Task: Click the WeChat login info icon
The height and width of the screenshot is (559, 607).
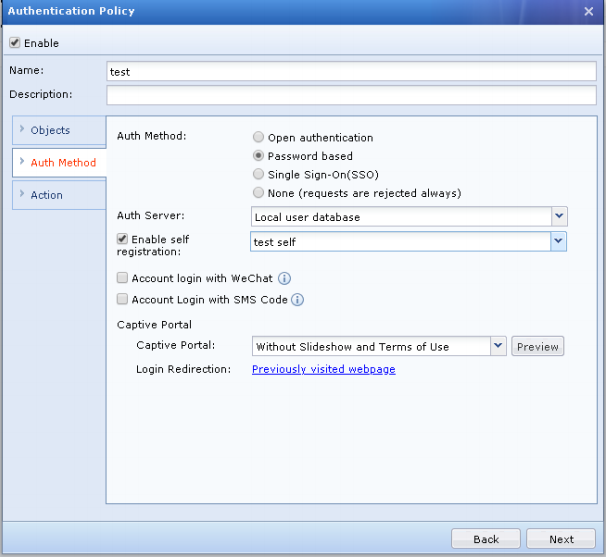Action: (285, 278)
